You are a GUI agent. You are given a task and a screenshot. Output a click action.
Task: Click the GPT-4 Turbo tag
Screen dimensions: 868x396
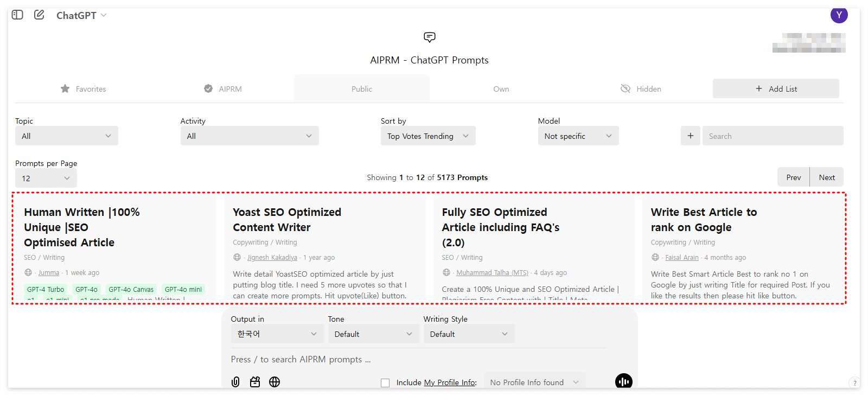point(46,289)
